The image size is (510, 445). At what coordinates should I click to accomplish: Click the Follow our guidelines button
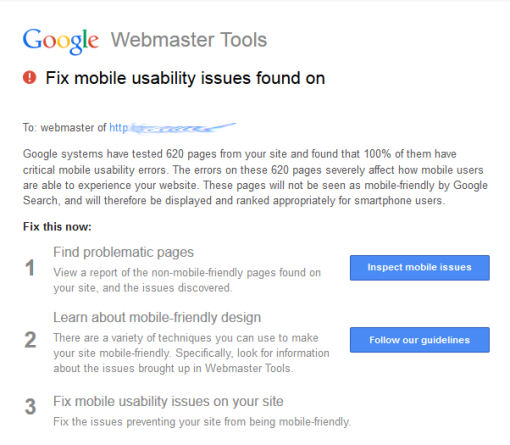click(x=420, y=340)
